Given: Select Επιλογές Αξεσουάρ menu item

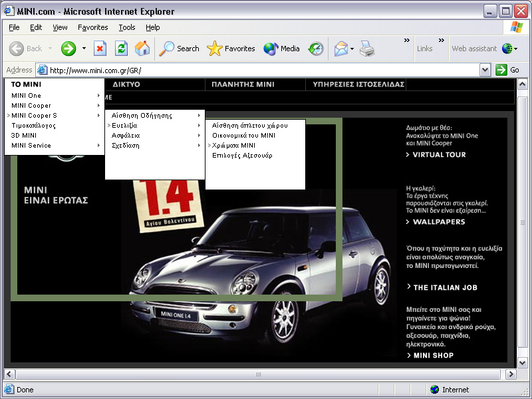Looking at the screenshot, I should point(255,156).
